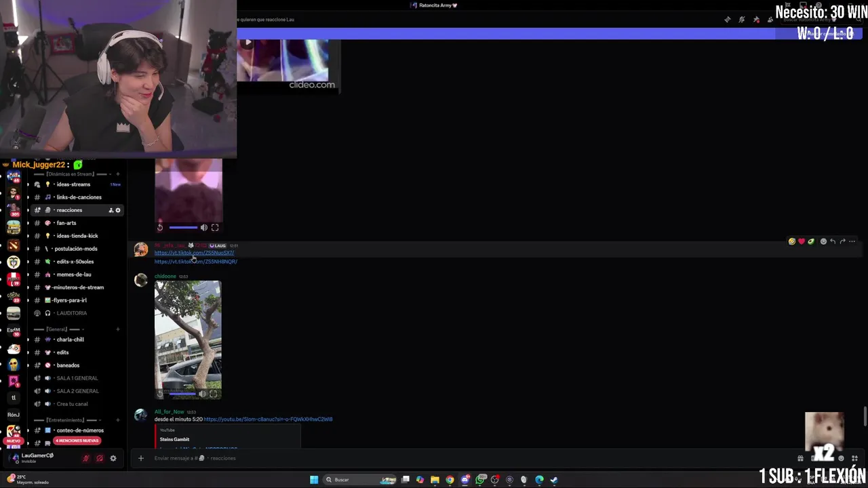Open more options on hovered message

pos(852,241)
